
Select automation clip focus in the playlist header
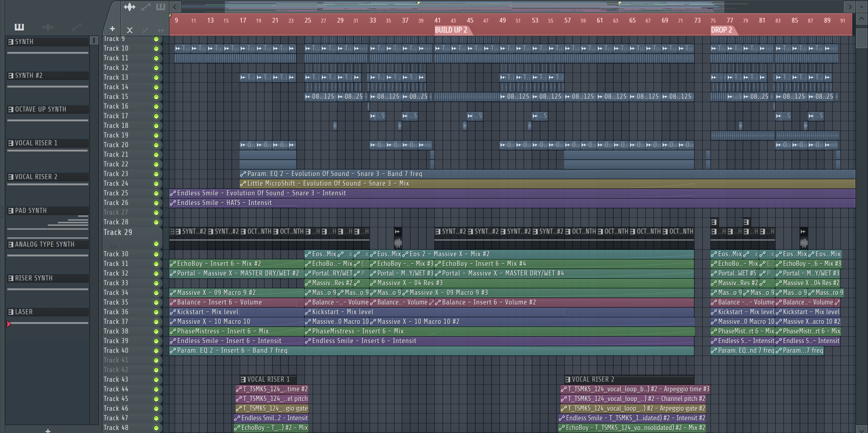[x=146, y=7]
